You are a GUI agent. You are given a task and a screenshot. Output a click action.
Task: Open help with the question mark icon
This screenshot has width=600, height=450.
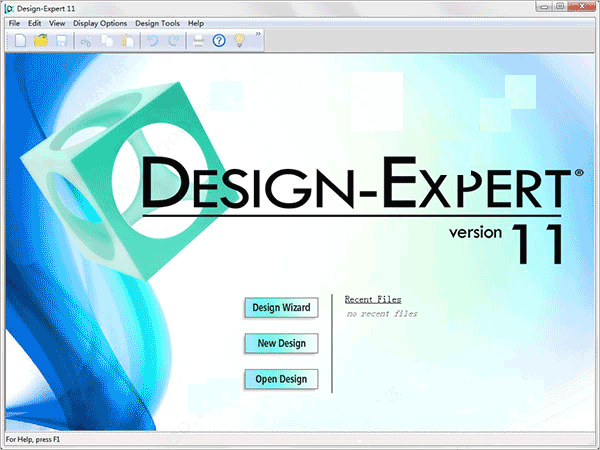pos(219,41)
